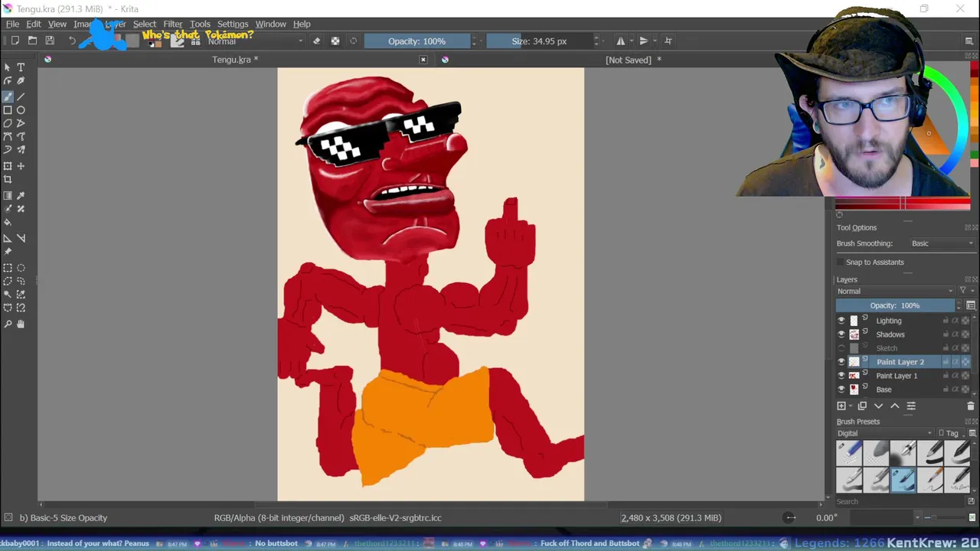Select the Calligraphy tool
Image resolution: width=980 pixels, height=551 pixels.
click(x=21, y=81)
